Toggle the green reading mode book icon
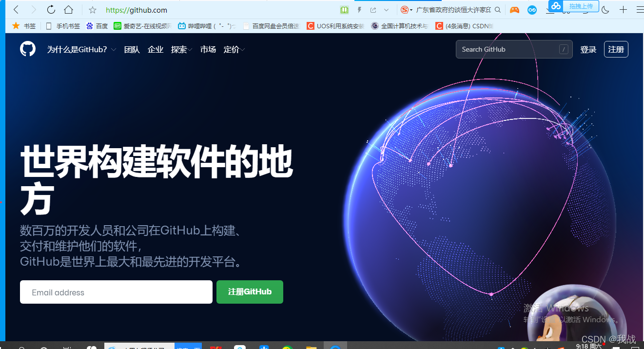The height and width of the screenshot is (349, 644). pyautogui.click(x=345, y=10)
